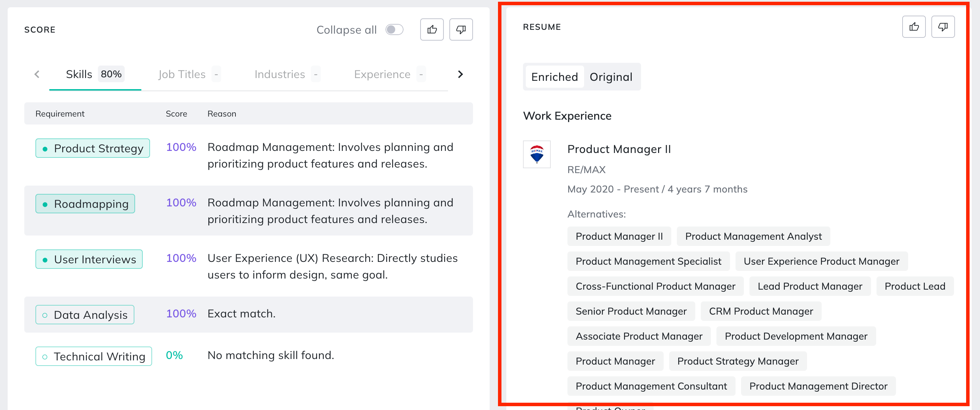Screen dimensions: 980x410
Task: Select the Product Lead chip
Action: (x=915, y=287)
